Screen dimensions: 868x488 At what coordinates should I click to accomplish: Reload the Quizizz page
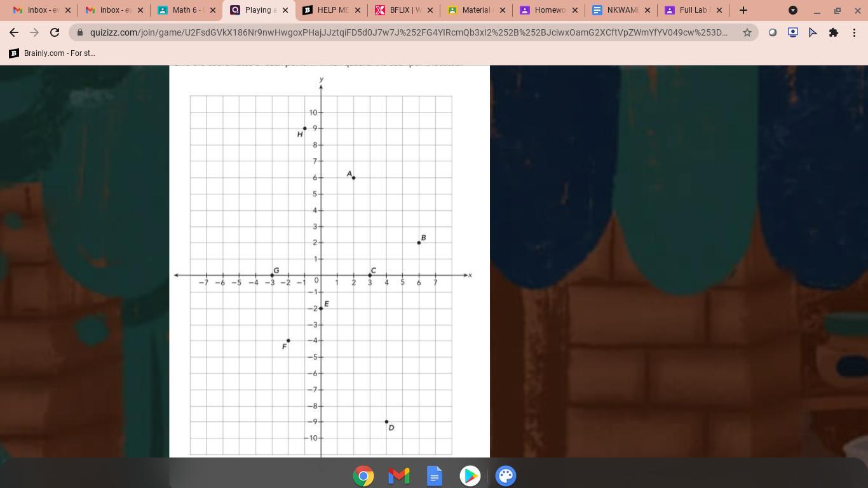55,32
